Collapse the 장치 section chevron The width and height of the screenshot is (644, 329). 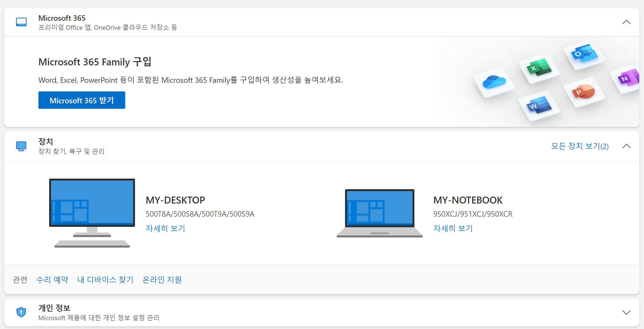coord(626,146)
